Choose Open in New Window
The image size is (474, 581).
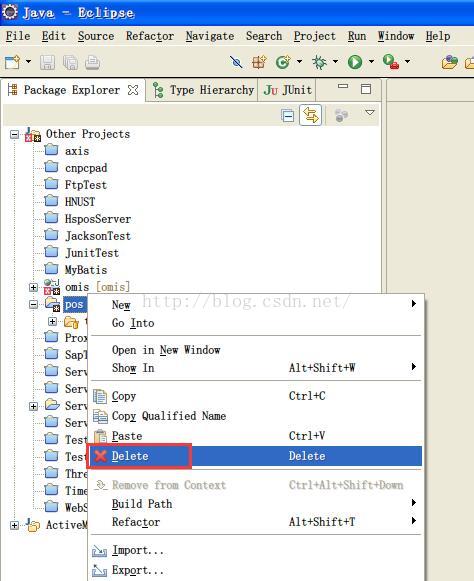[256, 350]
